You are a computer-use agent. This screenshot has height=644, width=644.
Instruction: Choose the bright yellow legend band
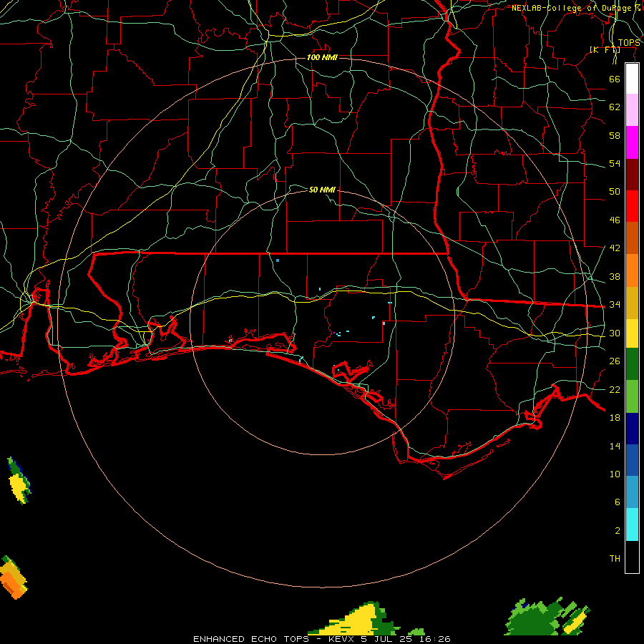tap(632, 333)
